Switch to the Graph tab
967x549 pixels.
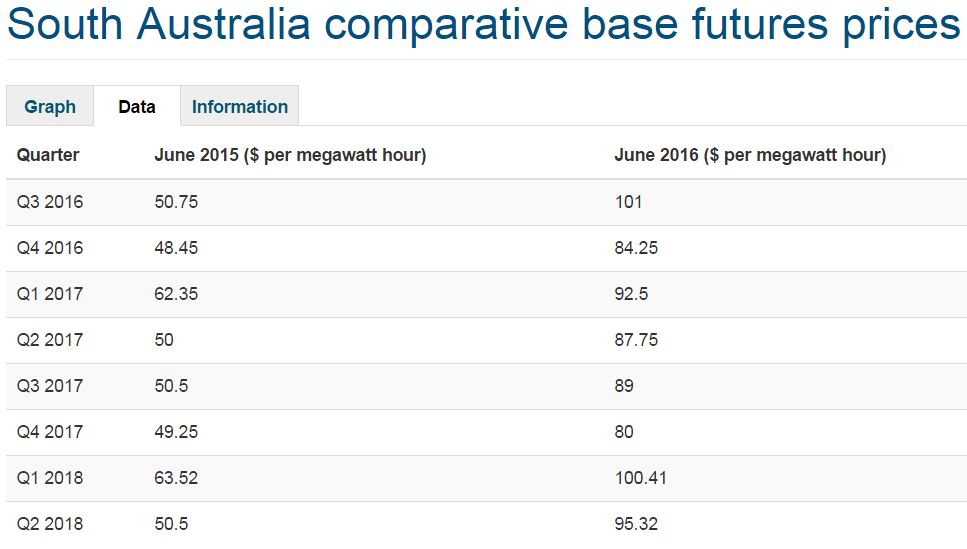point(50,107)
